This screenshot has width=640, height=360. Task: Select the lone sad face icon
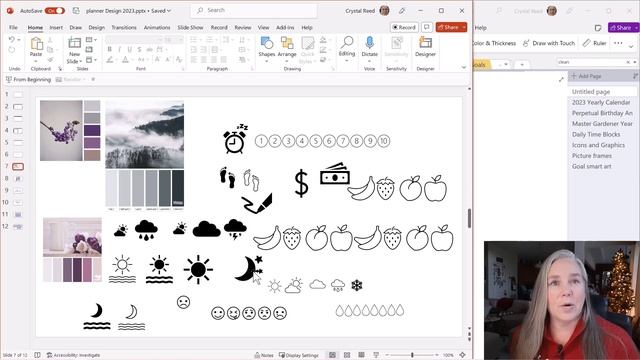[x=183, y=302]
